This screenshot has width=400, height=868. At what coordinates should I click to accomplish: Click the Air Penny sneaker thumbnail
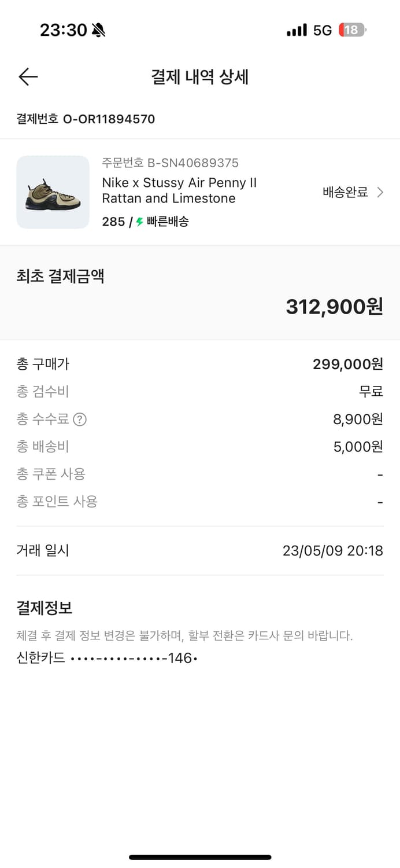(x=53, y=192)
